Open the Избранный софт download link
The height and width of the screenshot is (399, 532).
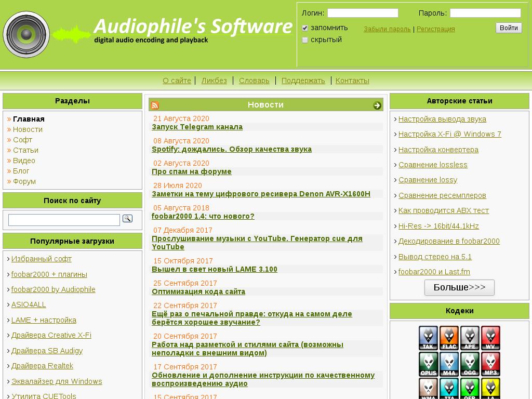[42, 259]
